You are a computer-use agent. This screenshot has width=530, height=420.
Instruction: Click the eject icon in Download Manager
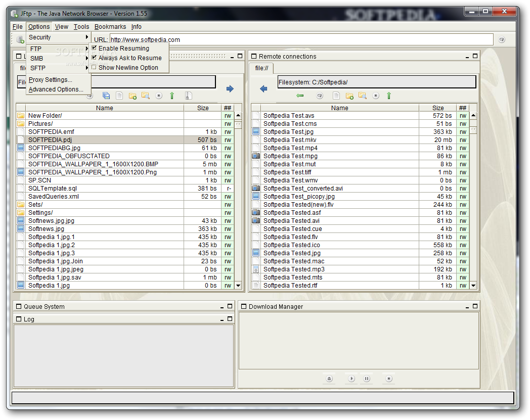click(x=329, y=379)
